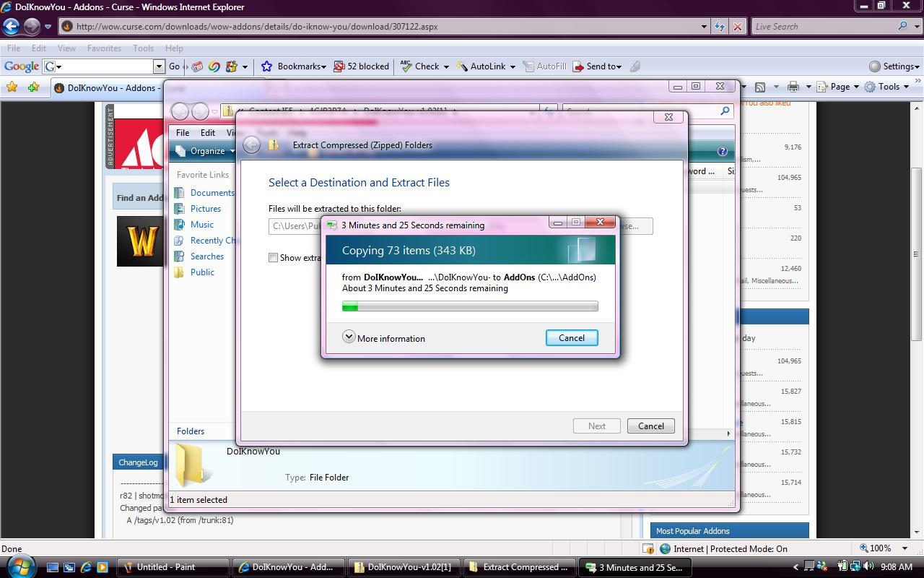Open the address bar history dropdown

pos(705,27)
